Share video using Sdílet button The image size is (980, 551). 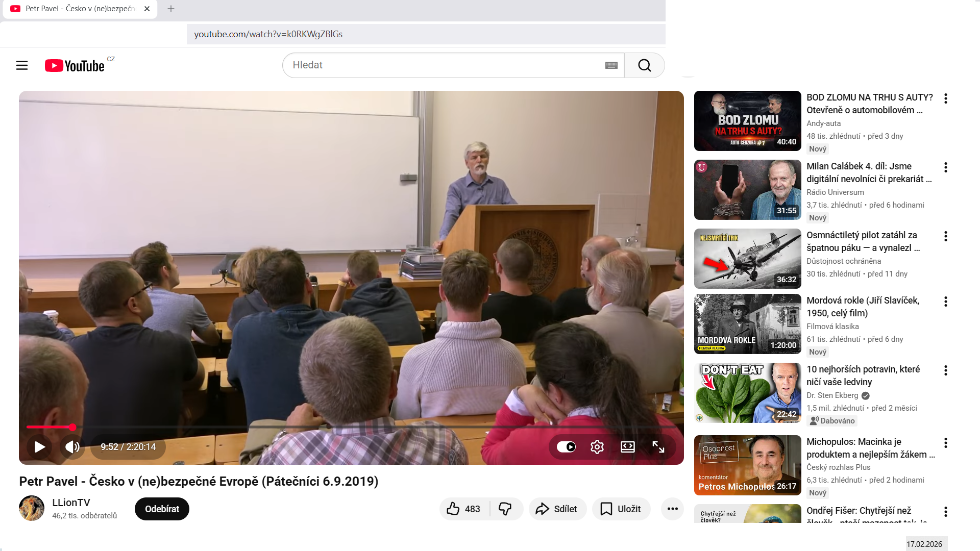(x=557, y=509)
